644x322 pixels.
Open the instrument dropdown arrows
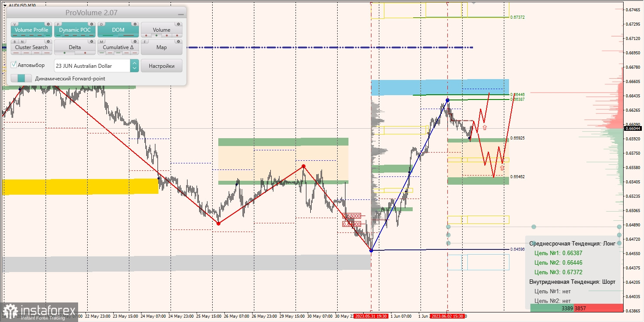pyautogui.click(x=135, y=66)
